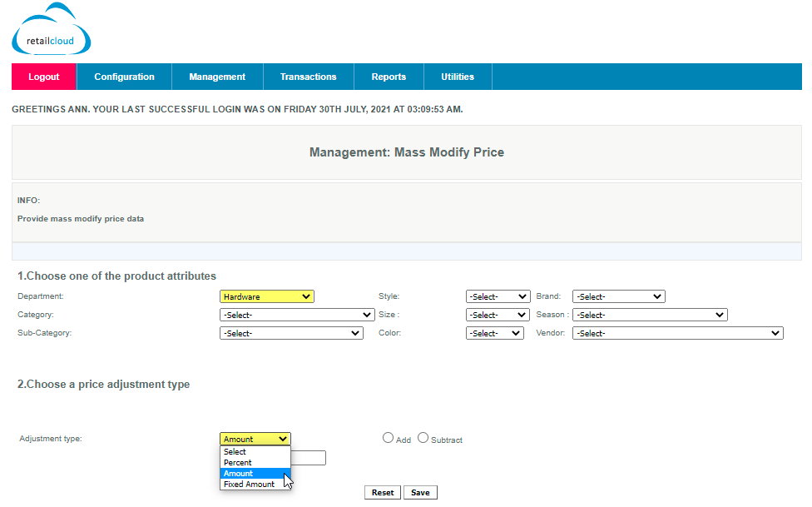
Task: Open the Utilities menu
Action: 458,77
